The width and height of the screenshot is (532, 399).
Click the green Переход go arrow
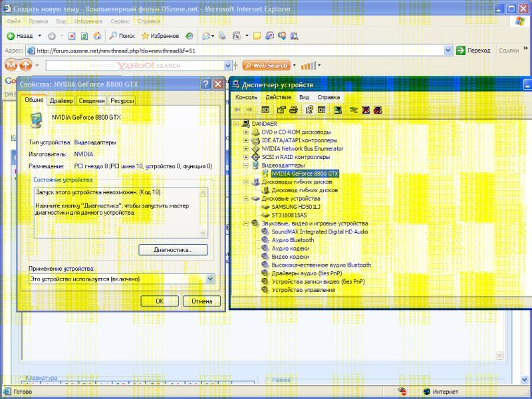460,51
